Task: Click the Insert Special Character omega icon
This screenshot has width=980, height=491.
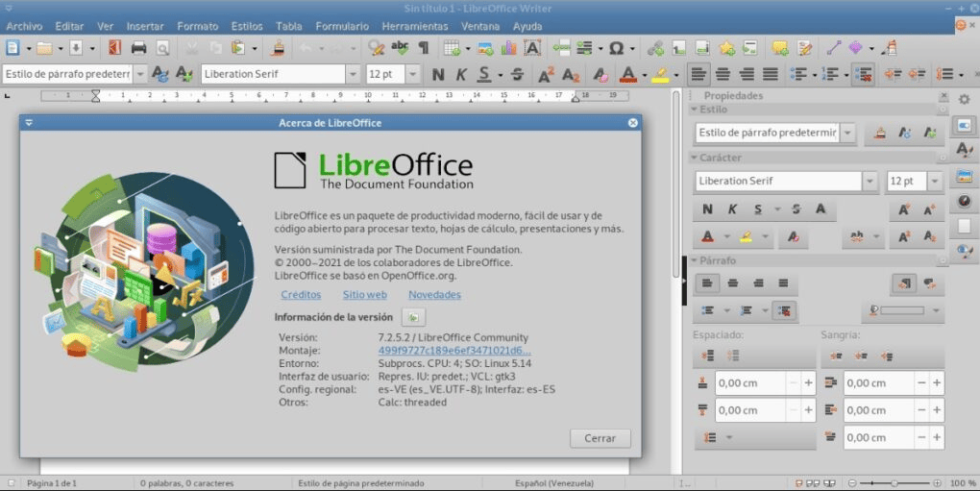Action: [x=616, y=47]
